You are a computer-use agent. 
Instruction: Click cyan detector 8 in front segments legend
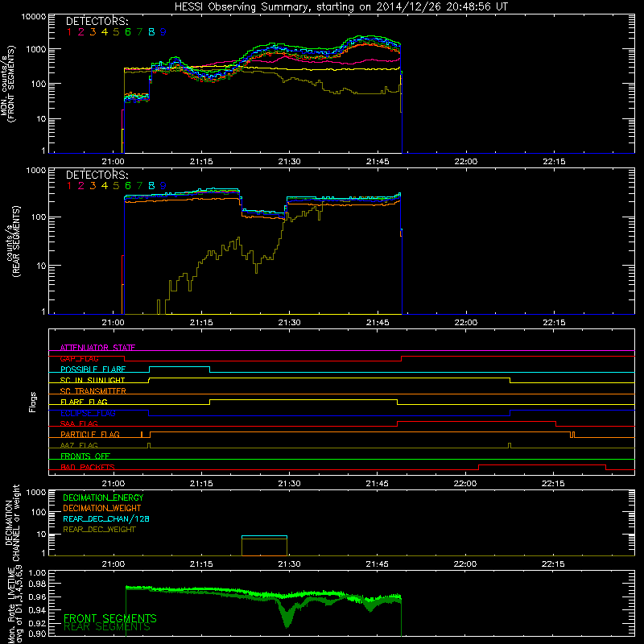(x=151, y=32)
